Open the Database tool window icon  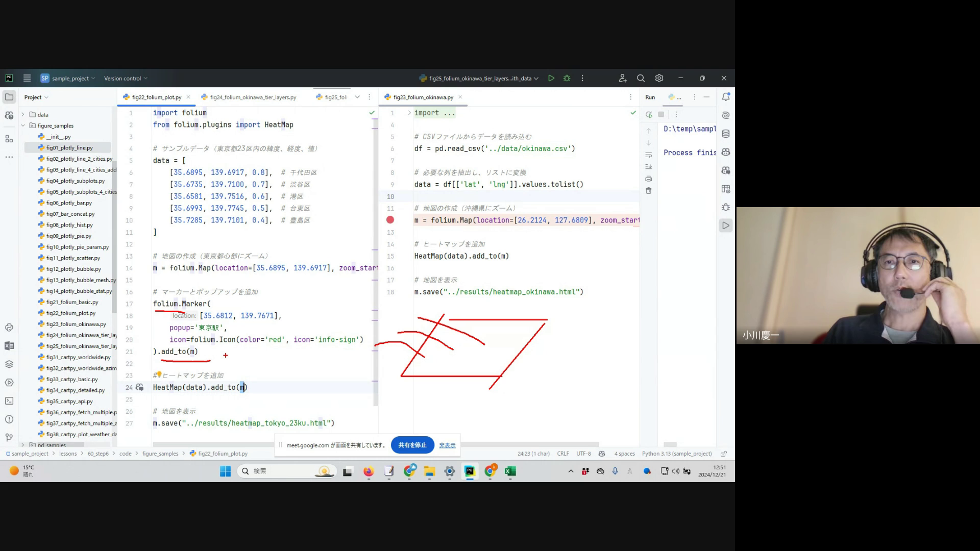(x=725, y=134)
